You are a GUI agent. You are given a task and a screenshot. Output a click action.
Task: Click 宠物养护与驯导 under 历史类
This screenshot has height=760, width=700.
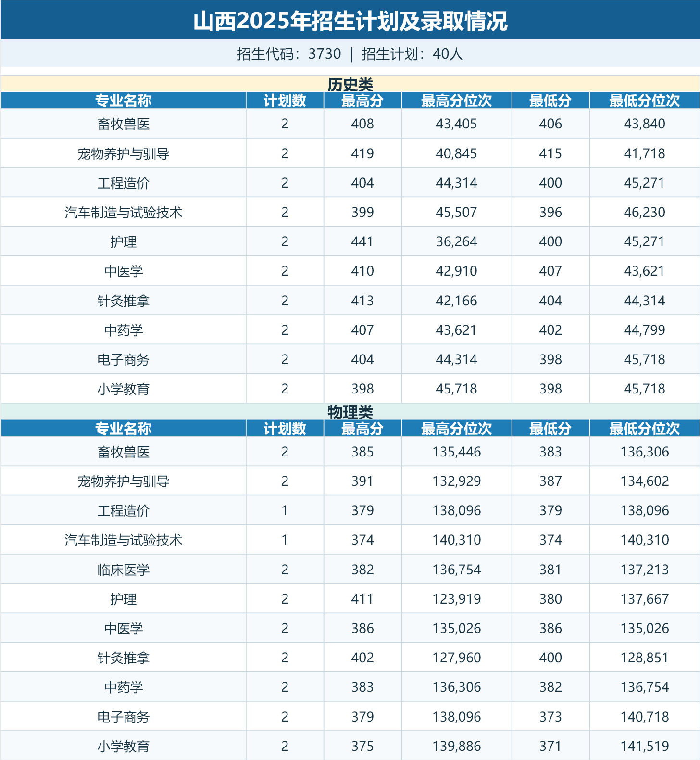[x=124, y=154]
